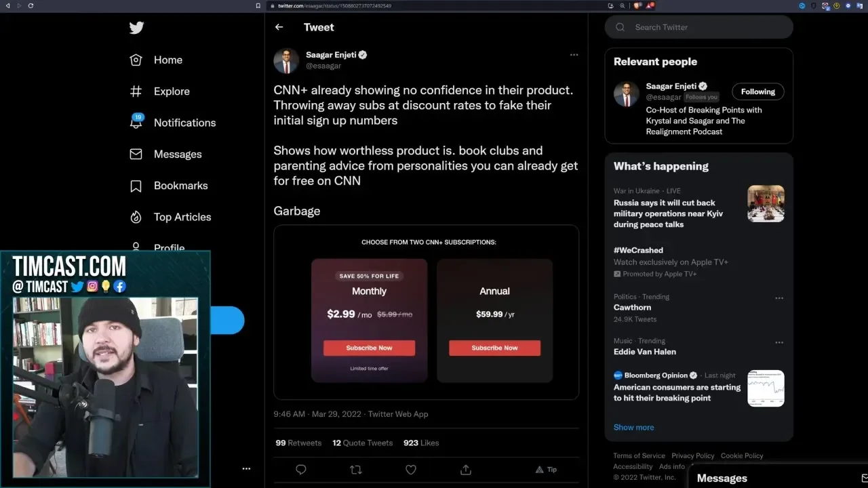Screen dimensions: 868x488
Task: Click the Search Twitter field
Action: pyautogui.click(x=705, y=27)
